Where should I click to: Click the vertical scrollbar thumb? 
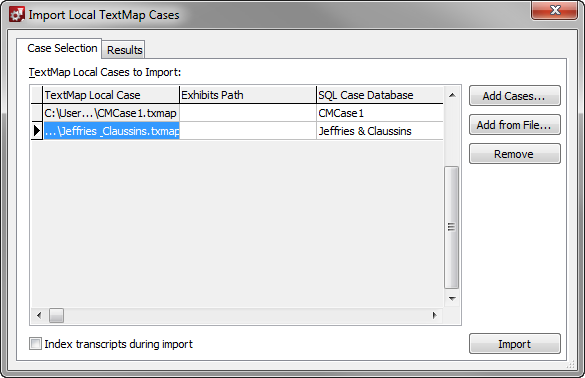pos(452,227)
